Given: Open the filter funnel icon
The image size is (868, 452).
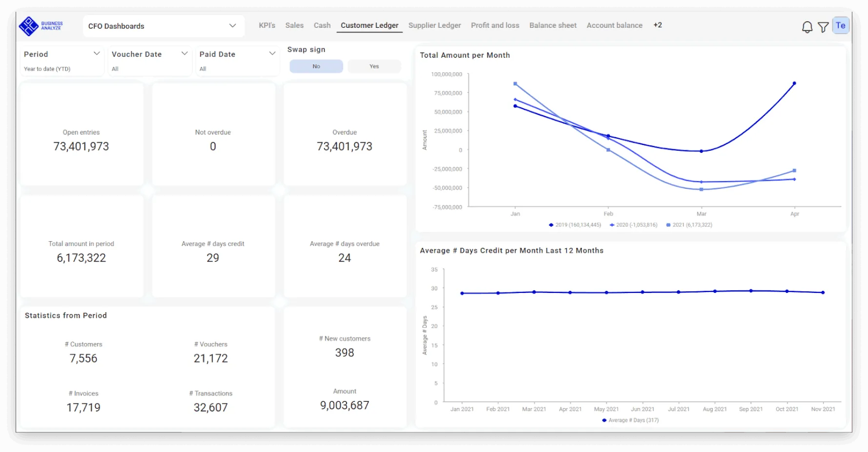Looking at the screenshot, I should point(823,27).
